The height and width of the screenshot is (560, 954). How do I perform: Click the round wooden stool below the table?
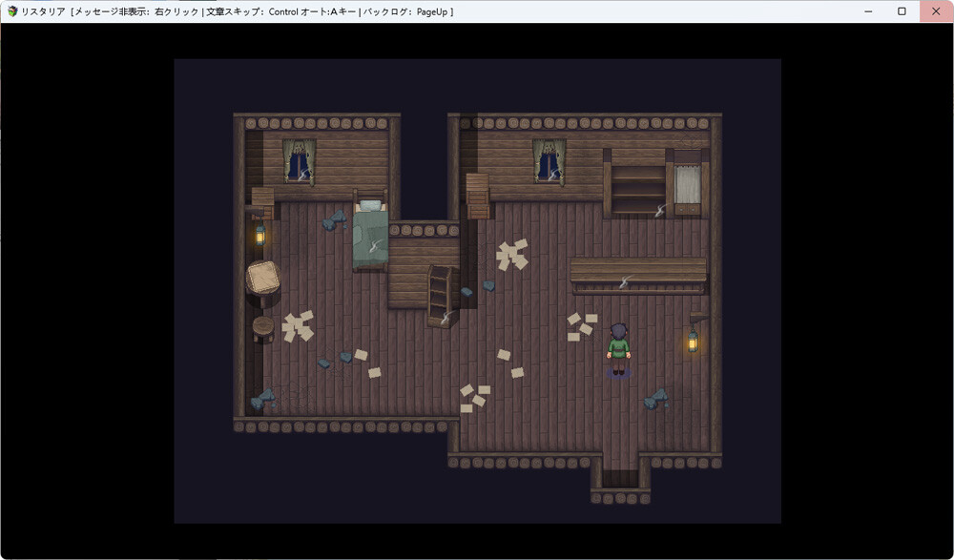coord(263,329)
